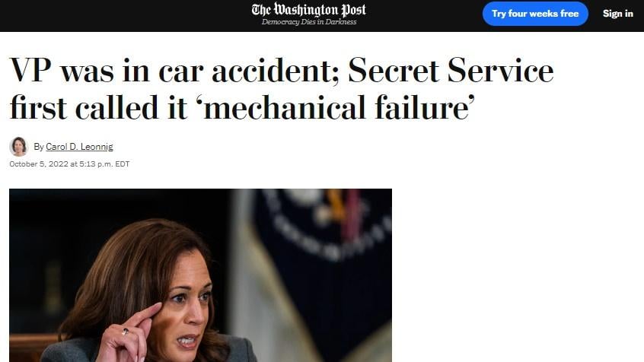Click the blank white area right of photo
The image size is (644, 362).
point(518,274)
